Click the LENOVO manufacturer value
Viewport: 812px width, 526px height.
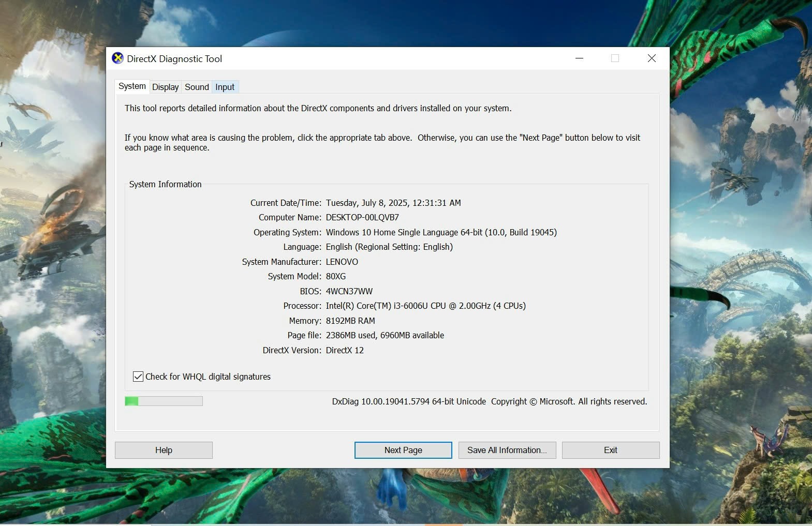coord(342,262)
